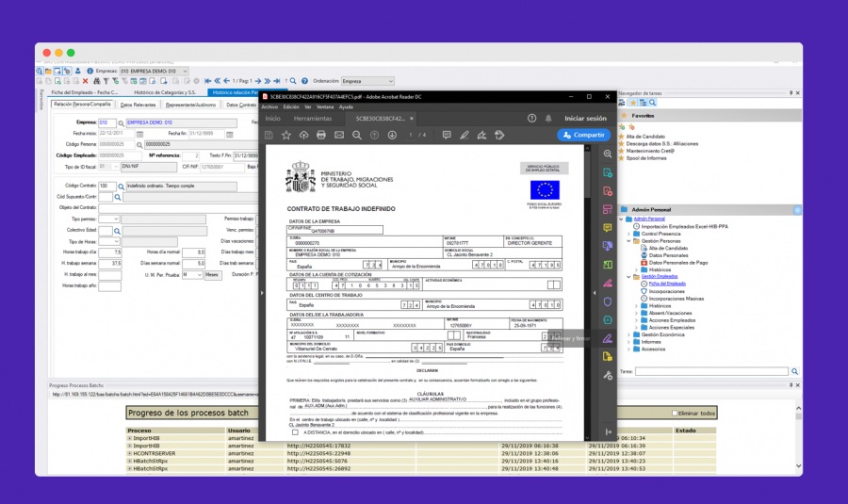Open Acrobat notifications bell
Screen dimensions: 848x504
click(548, 118)
